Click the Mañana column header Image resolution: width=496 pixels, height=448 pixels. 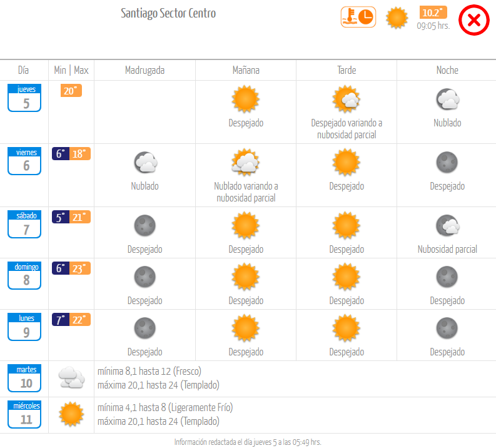(246, 70)
